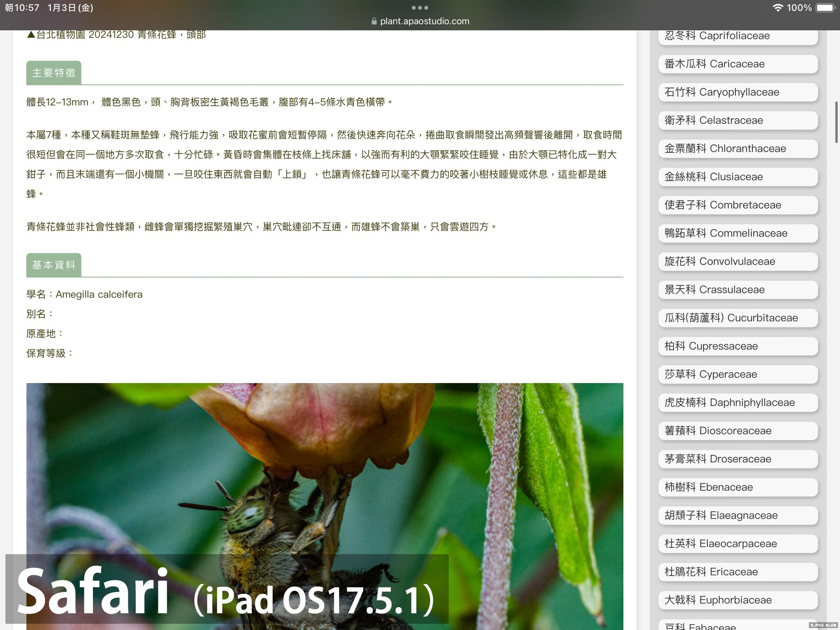Open 莎草科 Cyperaceae family page
Image resolution: width=840 pixels, height=630 pixels.
point(738,374)
